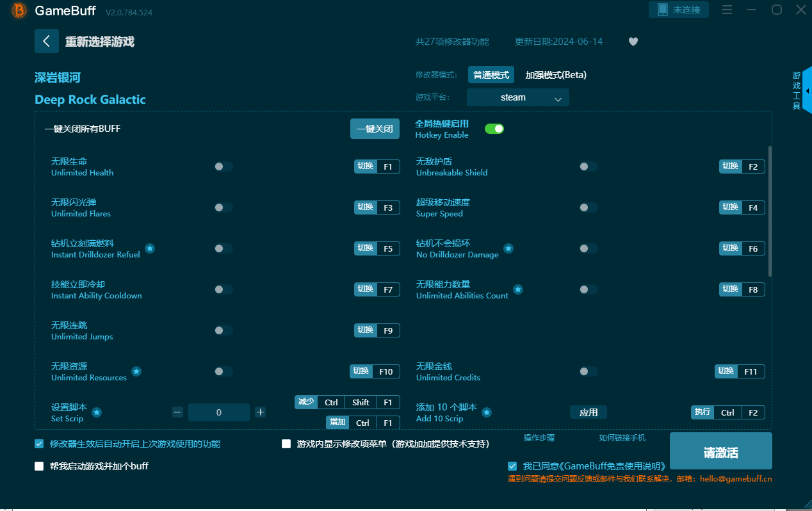Open 如何链接手机 link
Viewport: 812px width, 511px height.
coord(622,438)
